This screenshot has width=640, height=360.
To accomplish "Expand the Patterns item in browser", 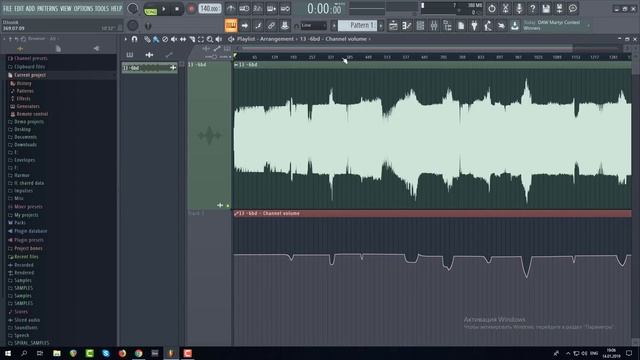I will 25,91.
